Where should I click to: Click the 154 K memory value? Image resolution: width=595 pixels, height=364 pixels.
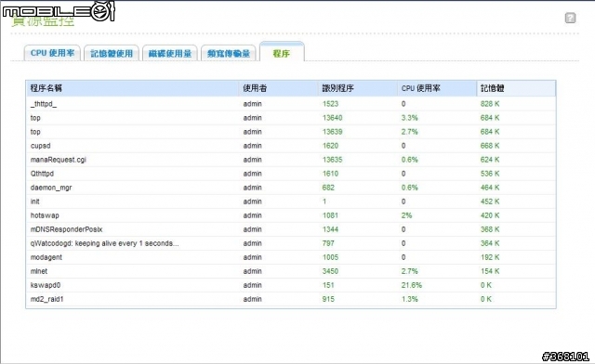point(490,271)
